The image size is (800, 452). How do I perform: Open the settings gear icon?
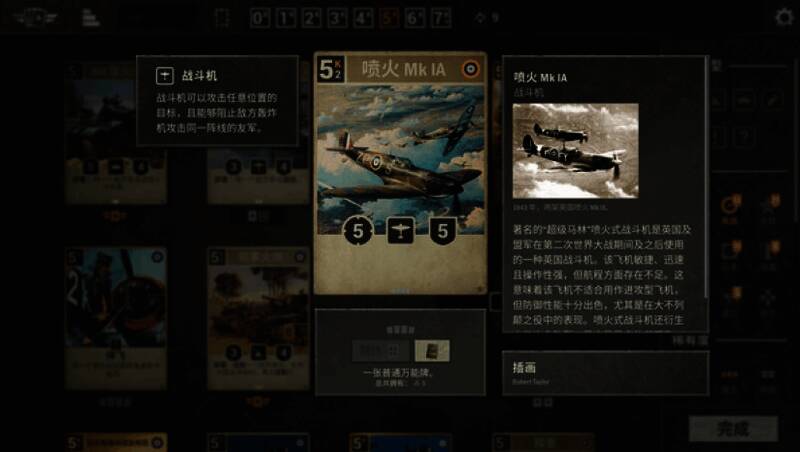click(x=784, y=17)
